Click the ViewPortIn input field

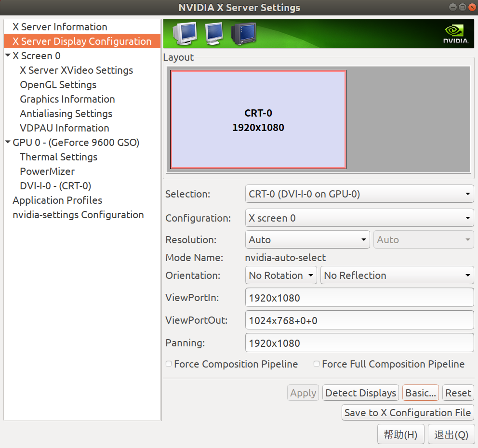(x=359, y=297)
